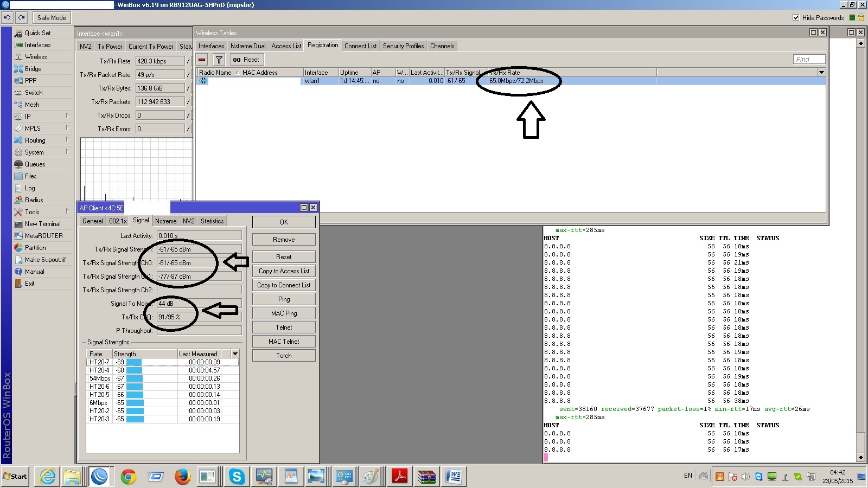The width and height of the screenshot is (868, 488).
Task: Open Tx Power tab in Interface wlan1 window
Action: tap(110, 47)
